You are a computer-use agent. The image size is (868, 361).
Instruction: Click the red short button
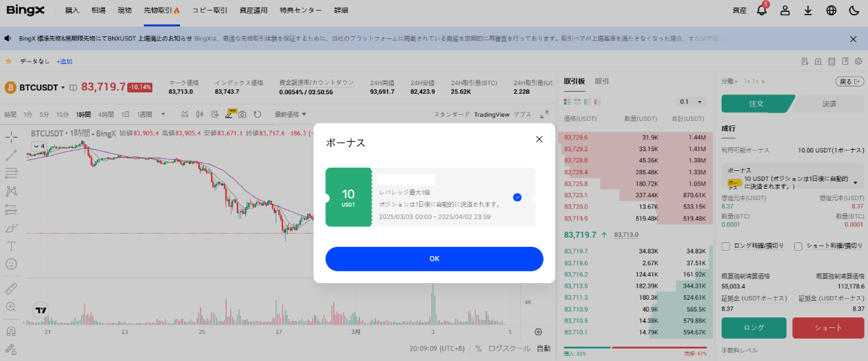tap(828, 328)
